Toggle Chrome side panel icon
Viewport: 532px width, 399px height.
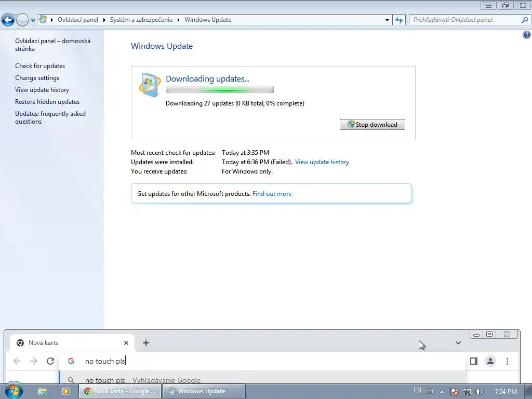474,361
